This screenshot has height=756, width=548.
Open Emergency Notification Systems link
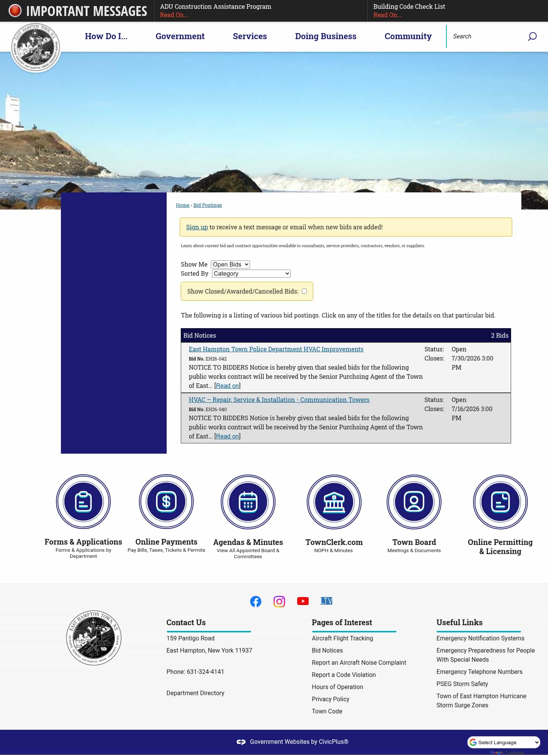click(x=480, y=638)
